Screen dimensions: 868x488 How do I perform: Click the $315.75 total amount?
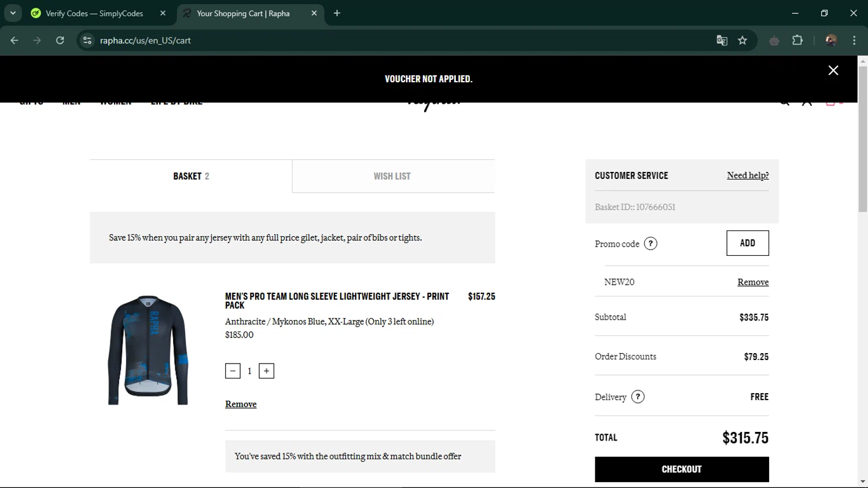pos(745,438)
